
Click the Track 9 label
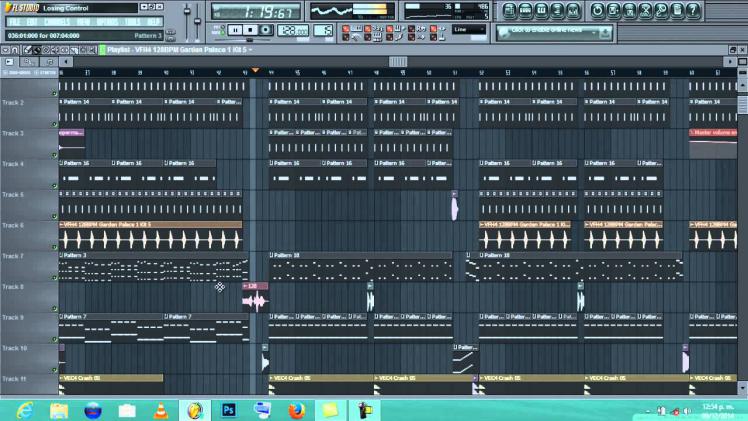click(x=14, y=318)
